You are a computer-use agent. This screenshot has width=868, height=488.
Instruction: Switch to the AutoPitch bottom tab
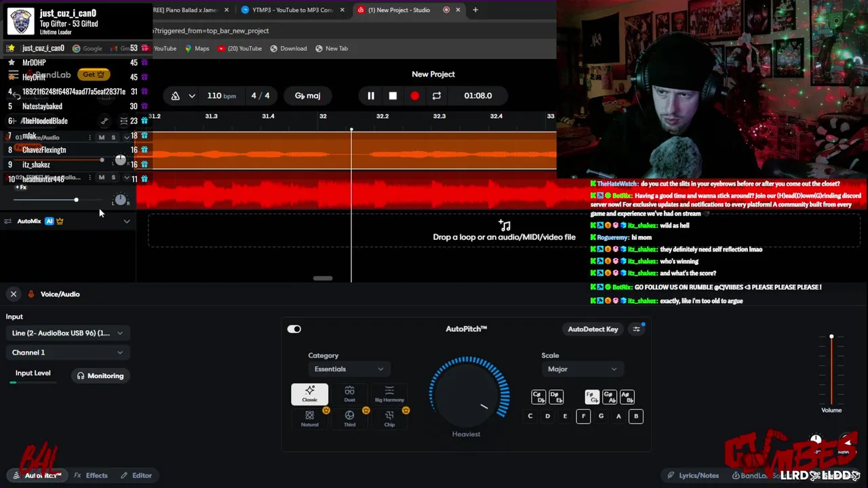click(x=37, y=475)
